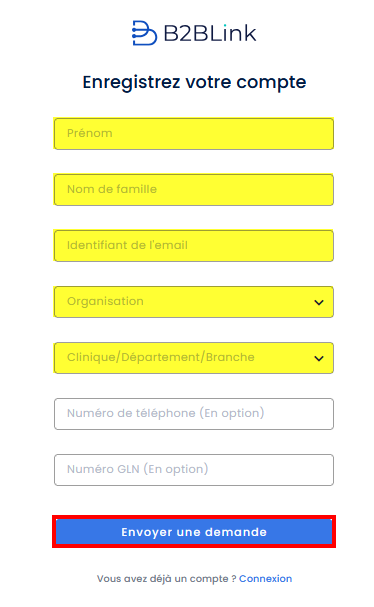The height and width of the screenshot is (607, 374).
Task: Click into the Nom de famille field
Action: pos(194,190)
